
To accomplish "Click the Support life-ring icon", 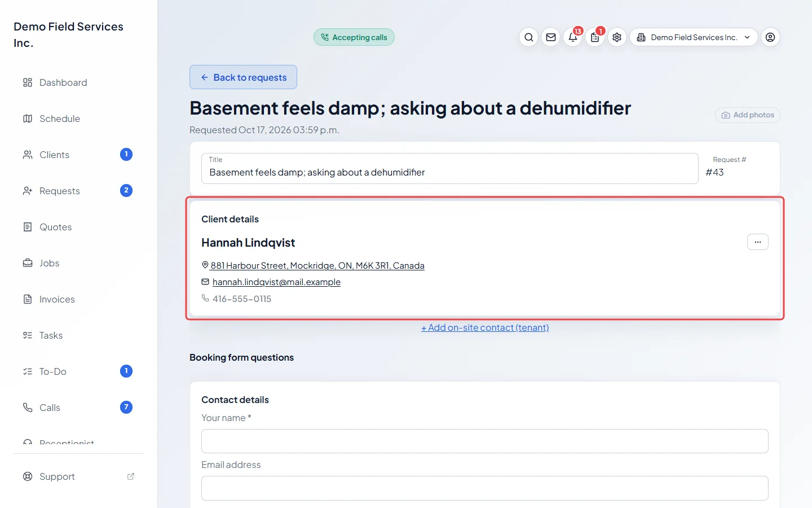I will [28, 476].
